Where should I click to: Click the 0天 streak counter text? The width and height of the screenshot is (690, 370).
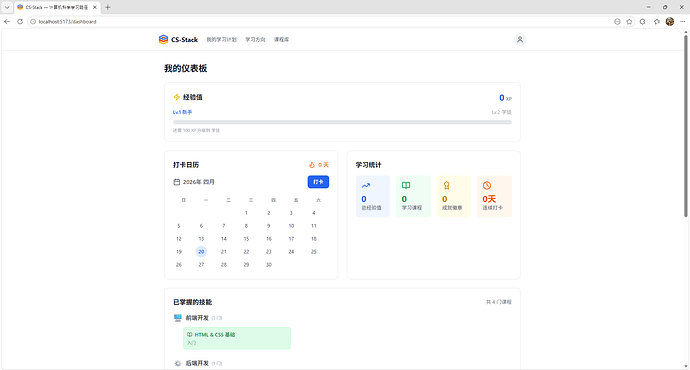[x=323, y=165]
